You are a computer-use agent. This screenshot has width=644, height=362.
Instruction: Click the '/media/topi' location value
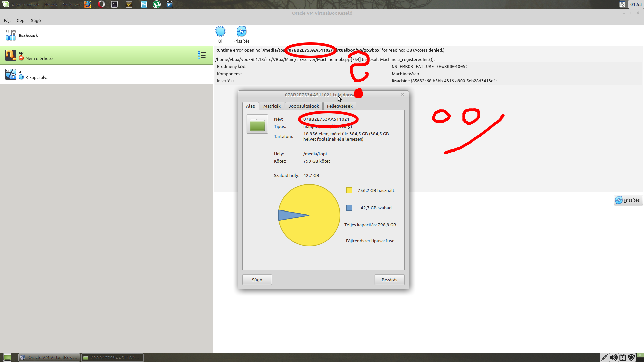(x=315, y=154)
